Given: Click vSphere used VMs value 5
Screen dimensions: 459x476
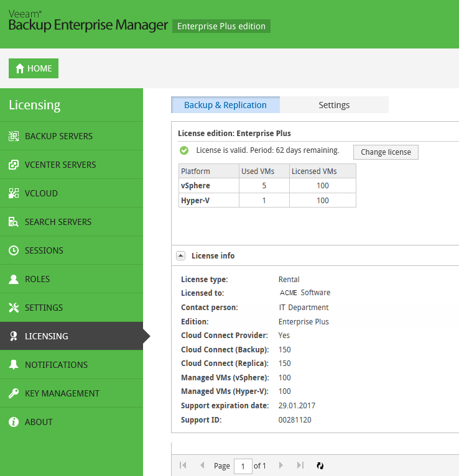Looking at the screenshot, I should pos(264,185).
